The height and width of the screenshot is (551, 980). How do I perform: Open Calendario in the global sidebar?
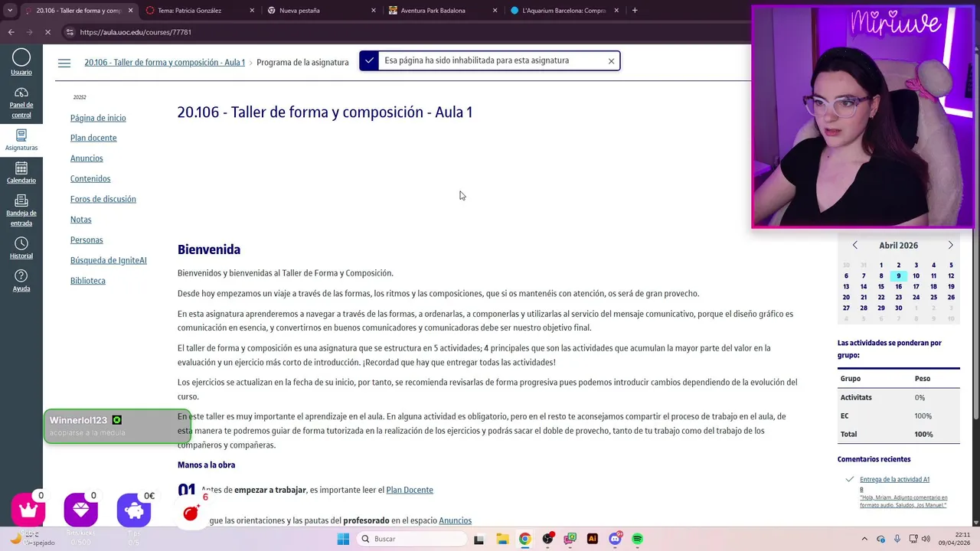coord(21,173)
